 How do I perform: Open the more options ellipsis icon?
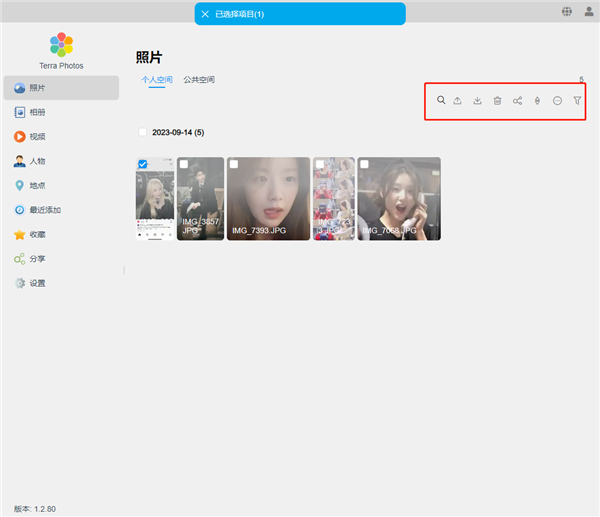[x=557, y=101]
